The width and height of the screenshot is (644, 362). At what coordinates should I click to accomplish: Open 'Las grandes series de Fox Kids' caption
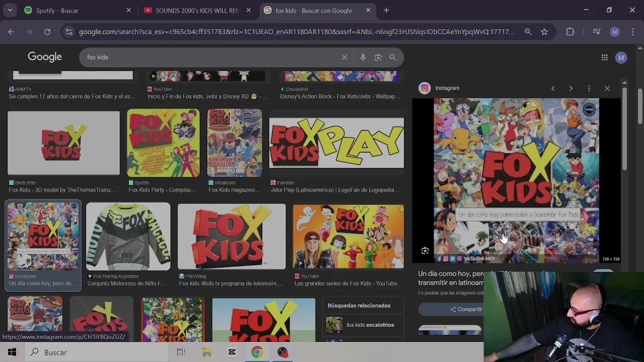346,283
